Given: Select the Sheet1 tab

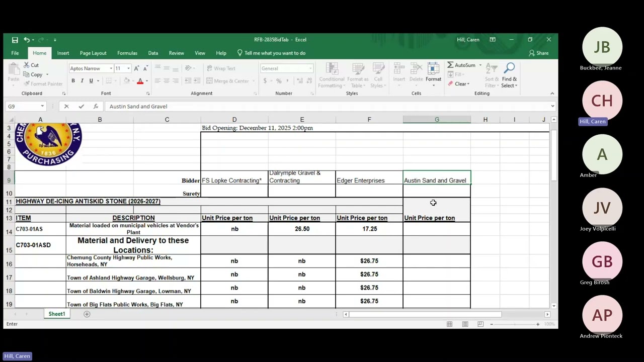Looking at the screenshot, I should pyautogui.click(x=57, y=314).
